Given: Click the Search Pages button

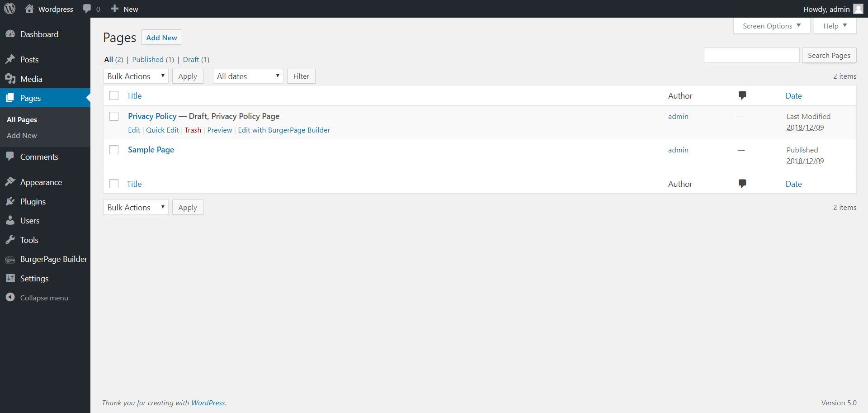Looking at the screenshot, I should point(829,55).
